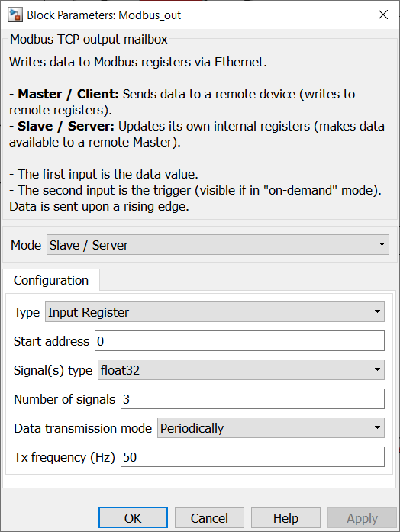
Task: Click the Apply button
Action: click(x=362, y=518)
